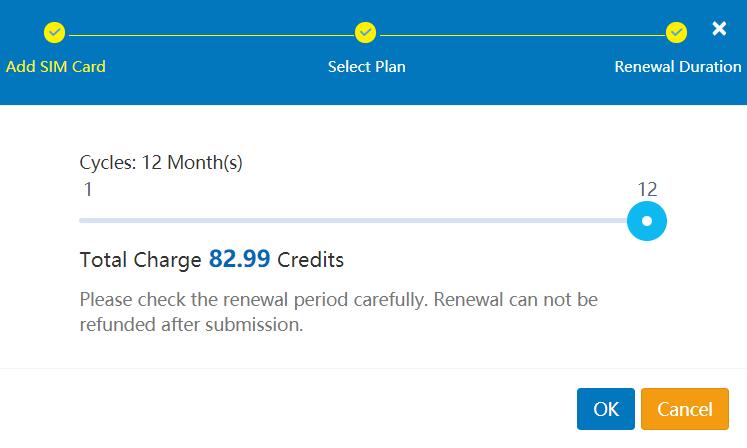
Task: Select the Renewal Duration step label
Action: coord(678,66)
